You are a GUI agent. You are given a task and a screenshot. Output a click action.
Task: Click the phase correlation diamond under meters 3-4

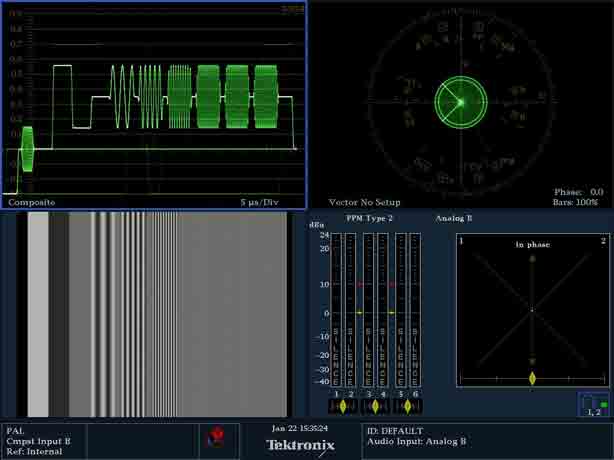point(376,406)
